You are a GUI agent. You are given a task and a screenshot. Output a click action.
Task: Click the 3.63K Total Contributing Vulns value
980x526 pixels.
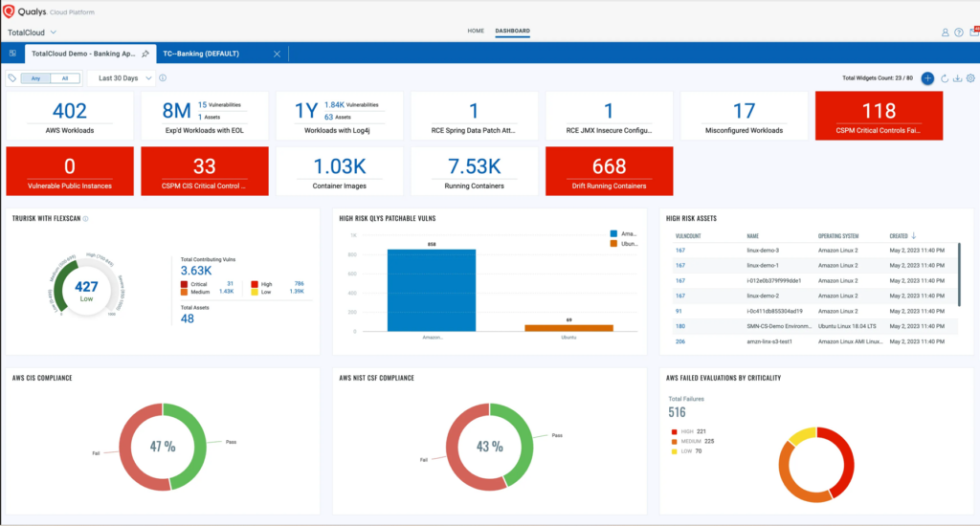point(196,271)
